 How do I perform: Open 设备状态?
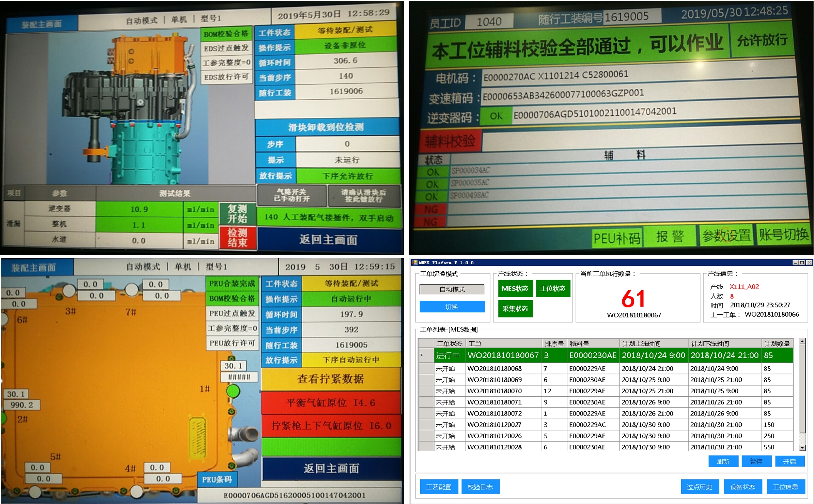coord(742,487)
